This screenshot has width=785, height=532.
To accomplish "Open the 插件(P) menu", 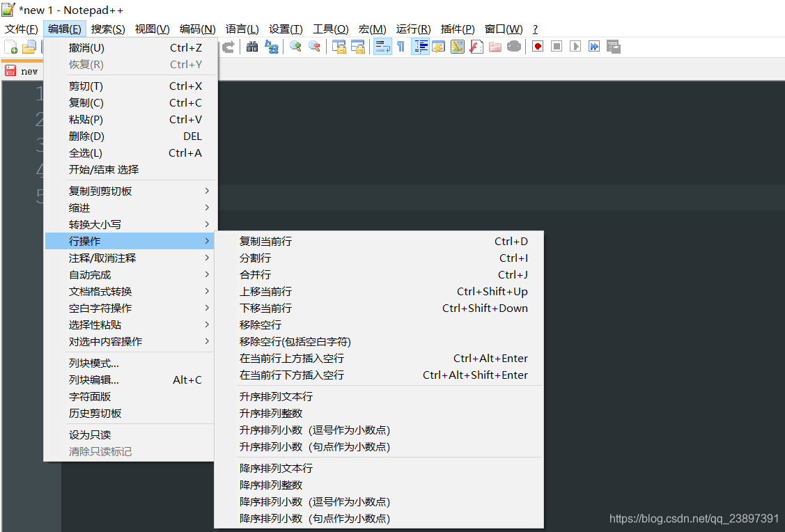I will click(458, 29).
